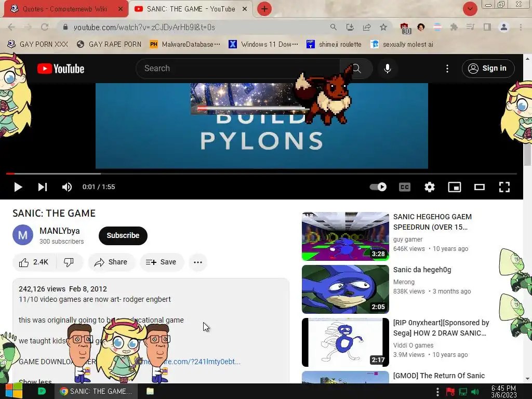
Task: Mute the video using the speaker icon
Action: click(67, 187)
